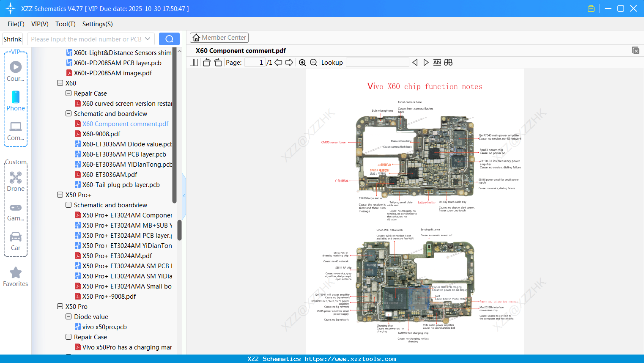Click the Member Center button
Image resolution: width=644 pixels, height=363 pixels.
(x=219, y=37)
